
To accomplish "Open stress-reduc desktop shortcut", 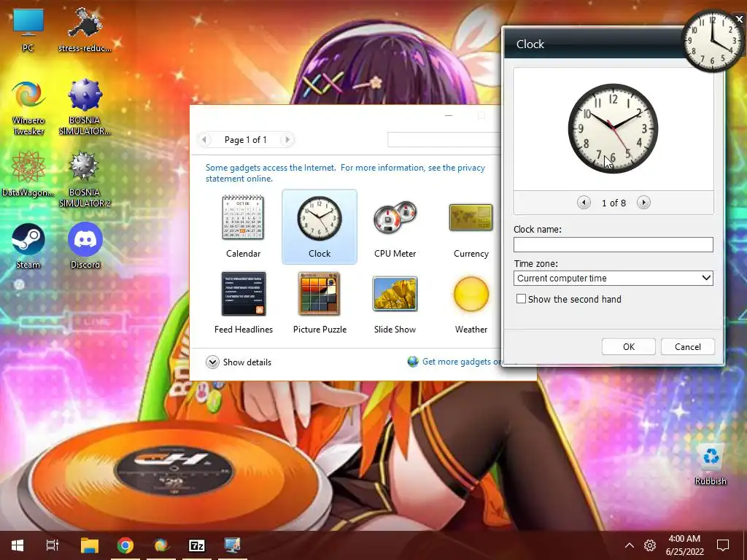I will 85,30.
